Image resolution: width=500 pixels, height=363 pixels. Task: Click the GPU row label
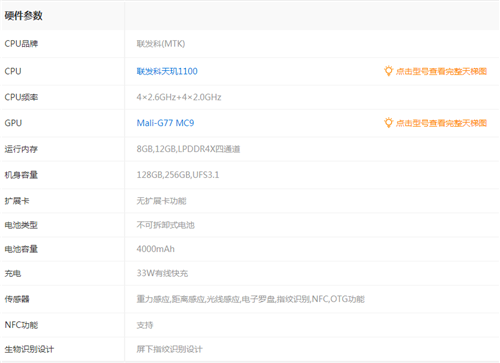click(x=13, y=123)
